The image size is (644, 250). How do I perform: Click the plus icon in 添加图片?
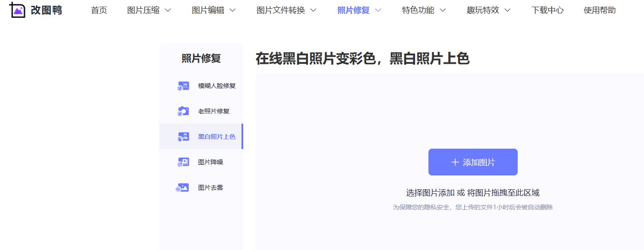455,162
